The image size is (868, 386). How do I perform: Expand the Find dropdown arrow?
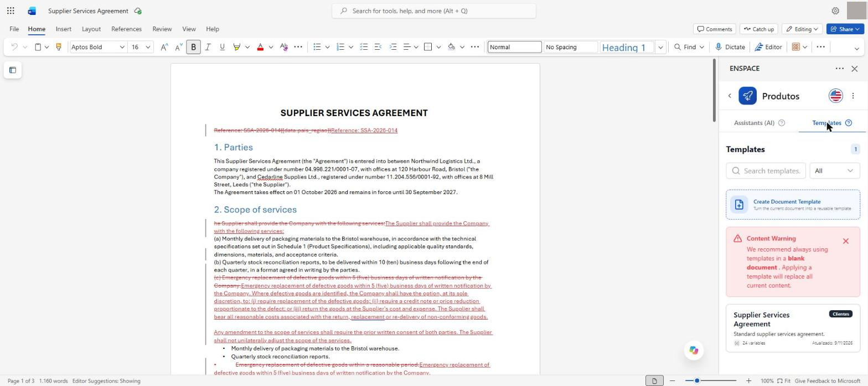(701, 47)
